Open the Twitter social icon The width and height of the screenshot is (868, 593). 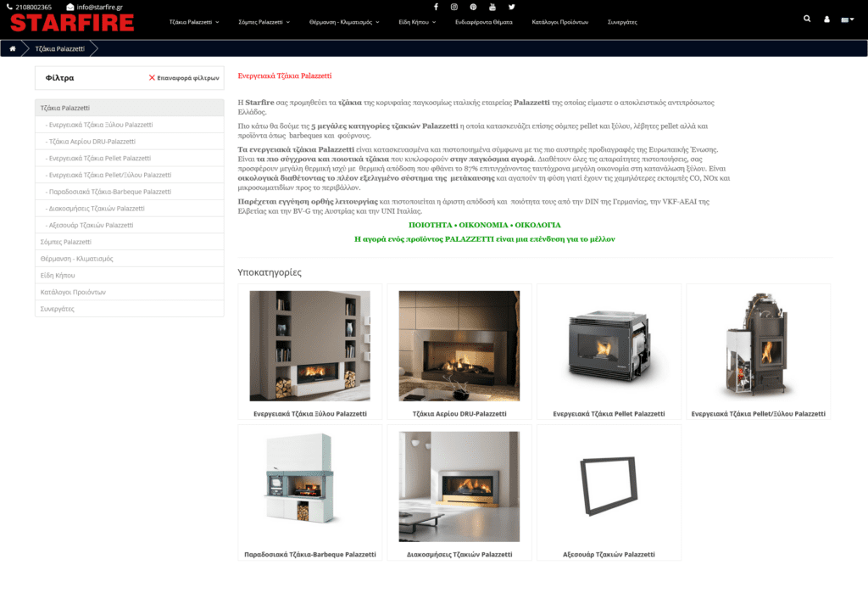511,7
